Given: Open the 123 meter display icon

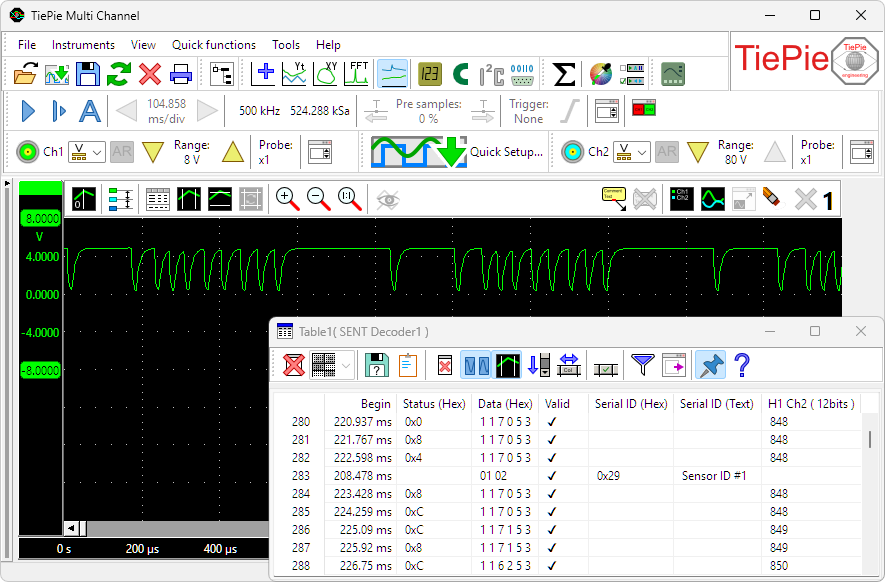Looking at the screenshot, I should tap(430, 74).
